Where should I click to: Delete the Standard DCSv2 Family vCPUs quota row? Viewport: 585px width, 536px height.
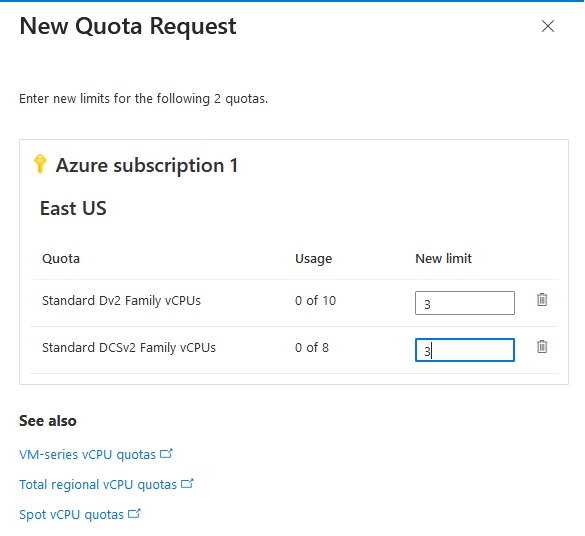coord(542,347)
